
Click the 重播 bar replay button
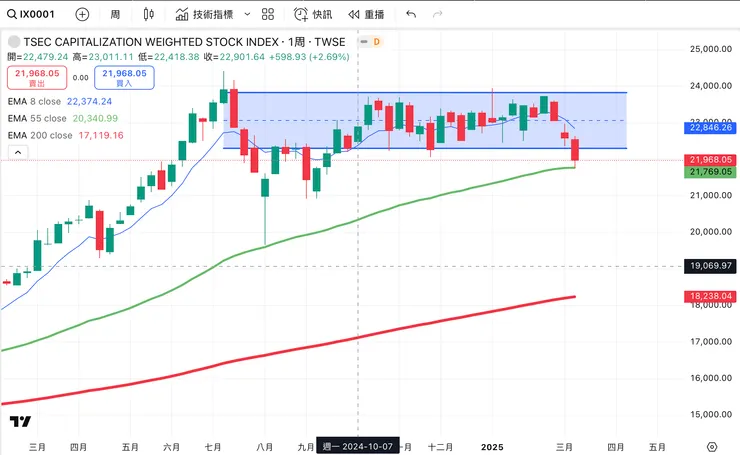366,15
